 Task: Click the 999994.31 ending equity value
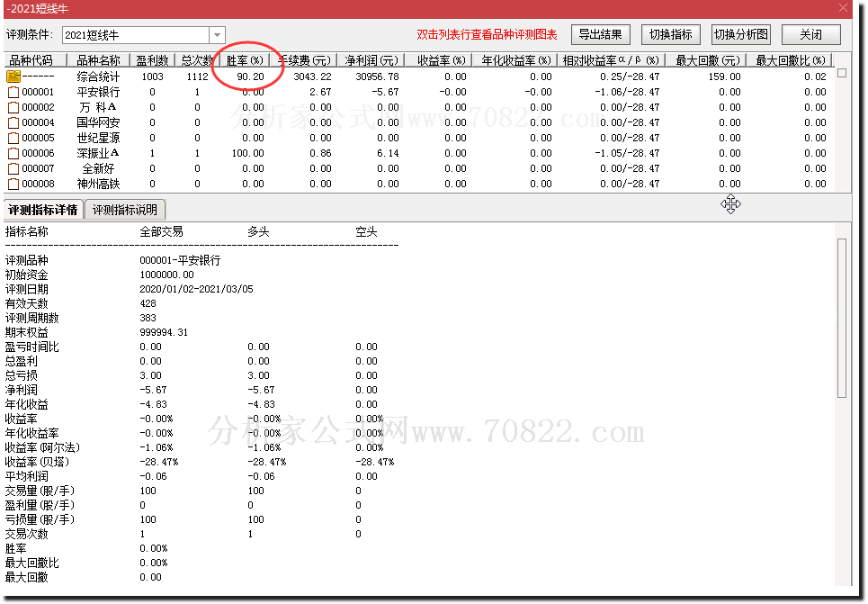(164, 332)
